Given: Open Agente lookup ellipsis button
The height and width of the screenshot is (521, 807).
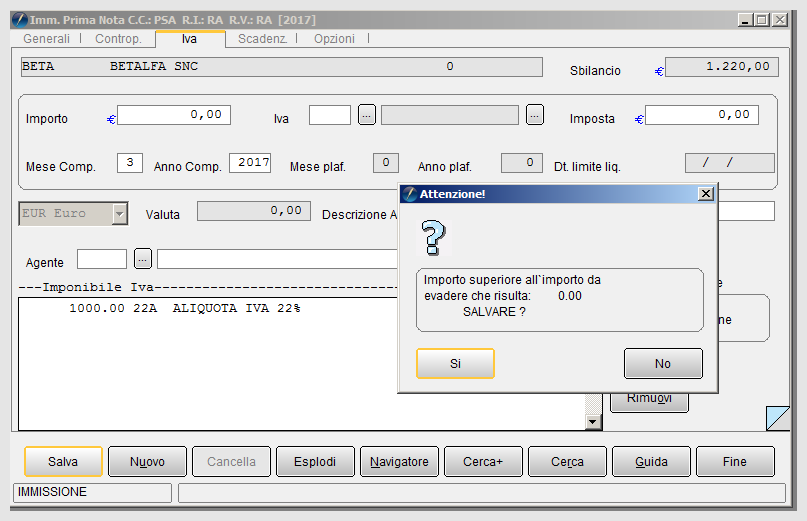Looking at the screenshot, I should point(143,258).
